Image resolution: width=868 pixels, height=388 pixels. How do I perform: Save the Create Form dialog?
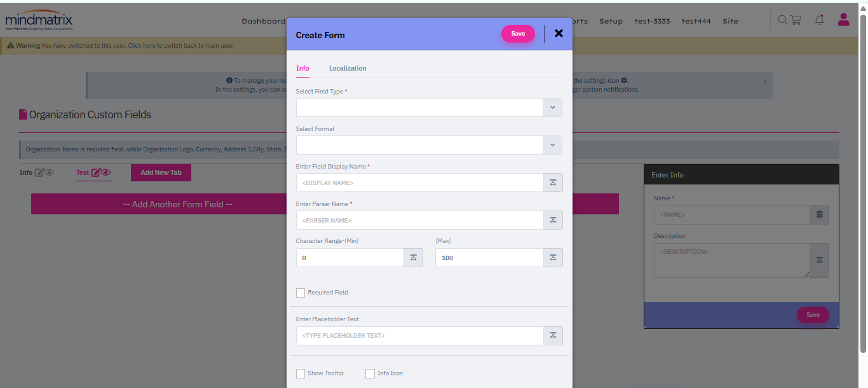[x=518, y=34]
